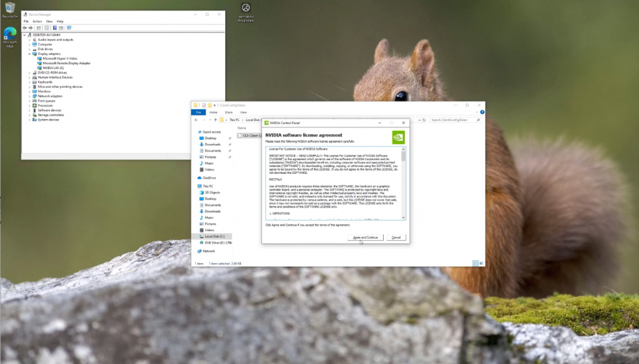The height and width of the screenshot is (364, 639).
Task: Open Device Manager Help toolbar icon
Action: pos(54,28)
